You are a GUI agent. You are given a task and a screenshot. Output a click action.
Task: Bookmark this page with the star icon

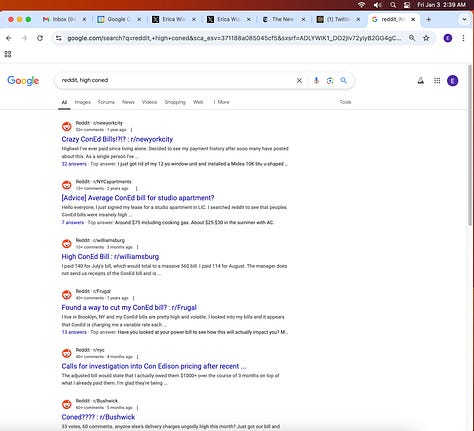coord(426,38)
